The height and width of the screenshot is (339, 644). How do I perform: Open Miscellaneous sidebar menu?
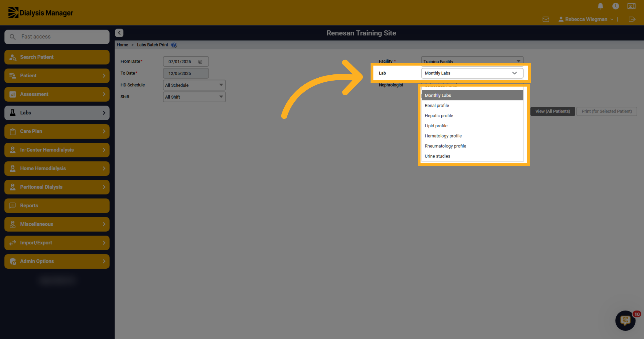pyautogui.click(x=57, y=224)
